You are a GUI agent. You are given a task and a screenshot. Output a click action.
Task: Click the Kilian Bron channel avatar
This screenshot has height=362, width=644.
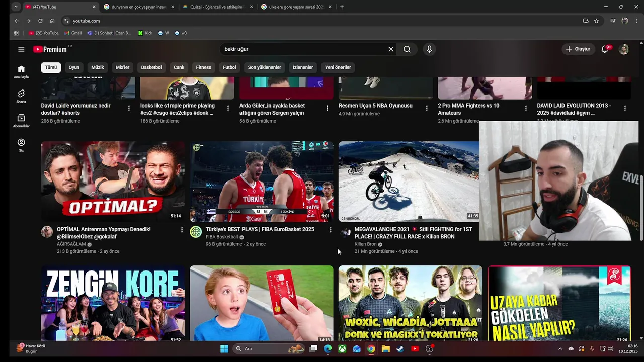[345, 232]
